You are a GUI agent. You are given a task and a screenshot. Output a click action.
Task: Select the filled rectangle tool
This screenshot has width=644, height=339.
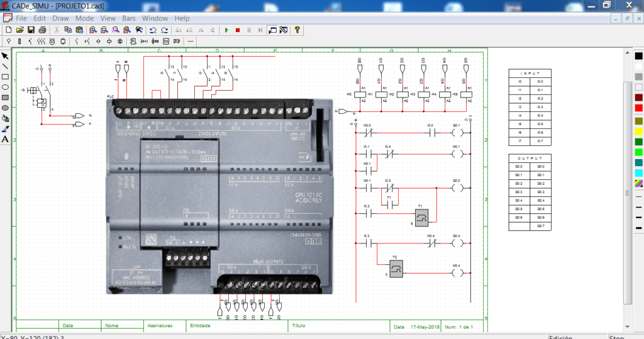[x=5, y=97]
